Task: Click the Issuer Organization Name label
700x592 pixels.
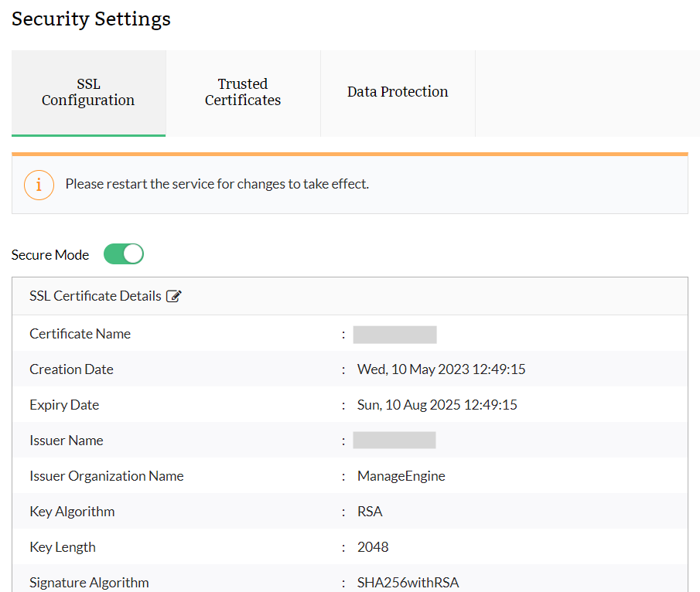Action: coord(106,475)
